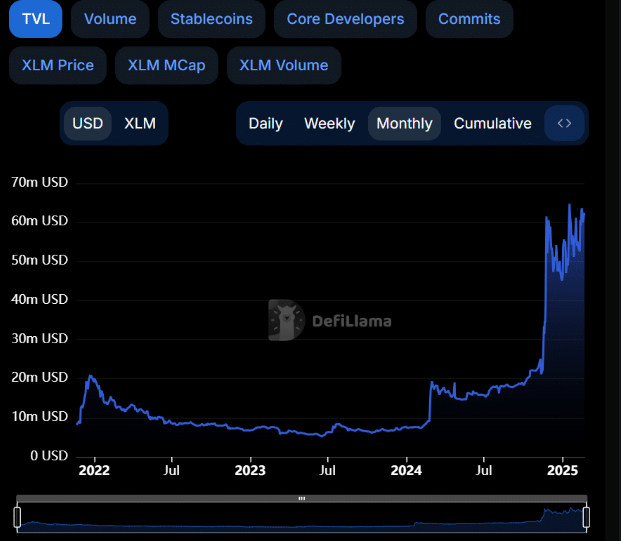Click the 60m USD axis label
Screen dimensions: 621x541
pos(40,221)
